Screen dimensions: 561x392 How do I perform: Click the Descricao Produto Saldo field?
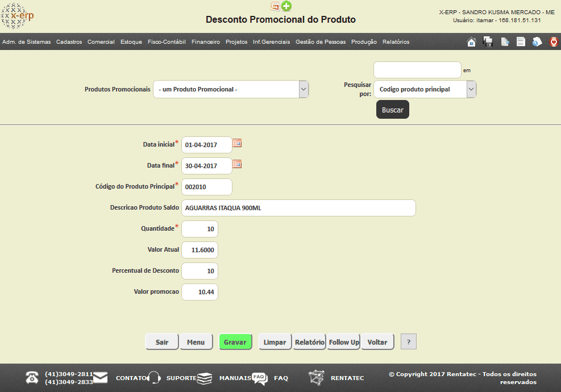[x=298, y=208]
